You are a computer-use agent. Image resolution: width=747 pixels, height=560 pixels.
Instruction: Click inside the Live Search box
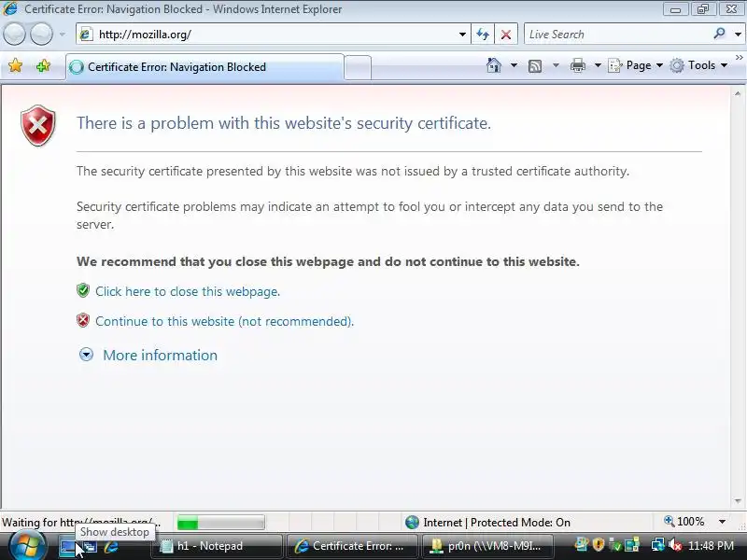pos(617,35)
